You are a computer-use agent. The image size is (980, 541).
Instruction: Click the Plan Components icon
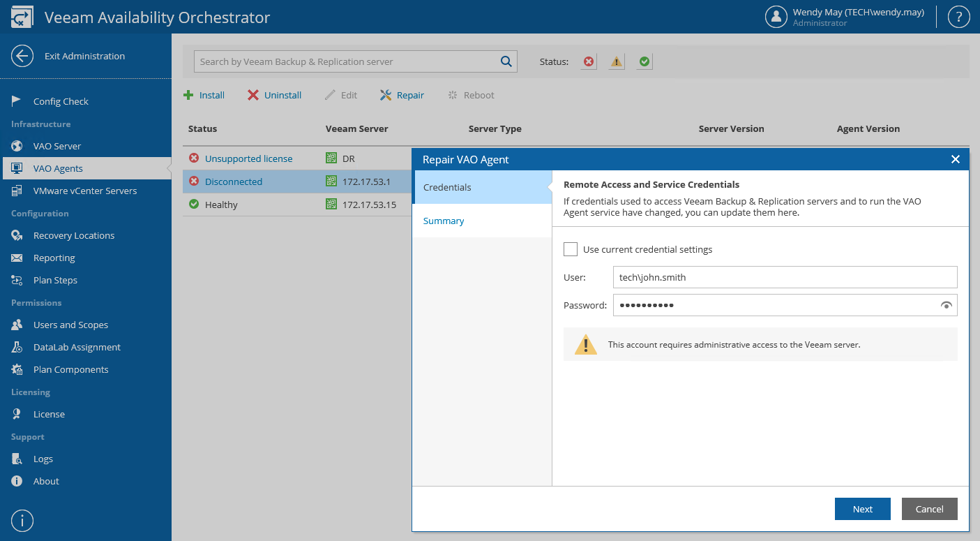(17, 369)
